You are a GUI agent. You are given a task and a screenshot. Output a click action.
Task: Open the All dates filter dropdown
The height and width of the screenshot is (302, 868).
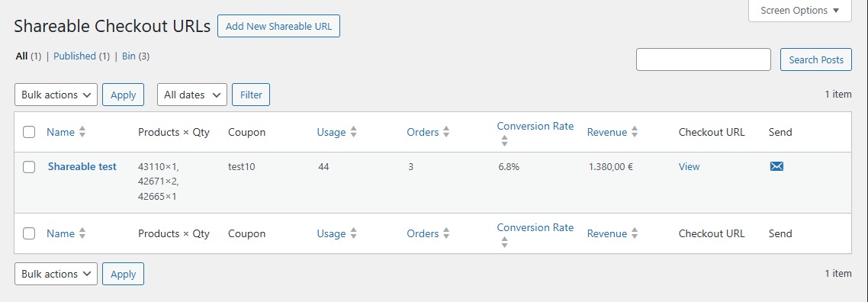[x=192, y=95]
